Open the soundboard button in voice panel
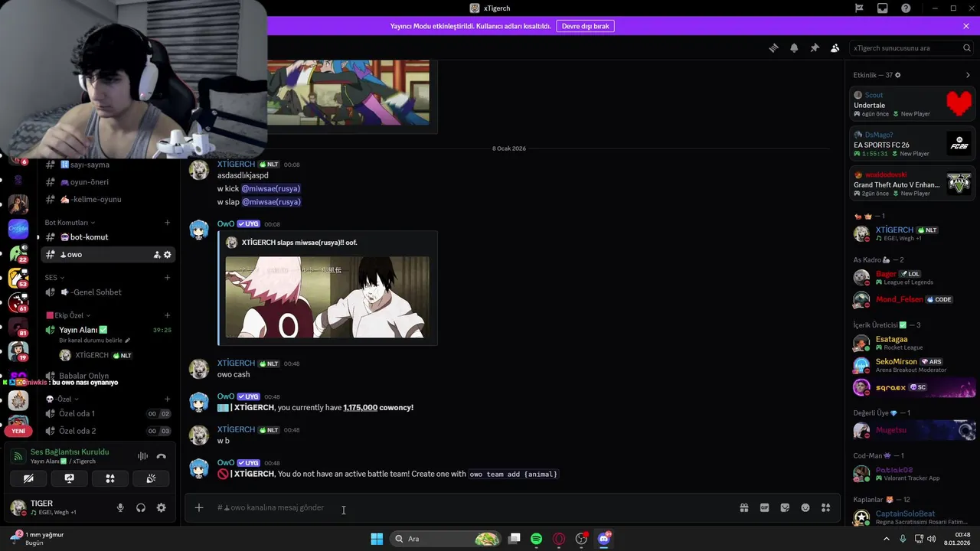980x551 pixels. (152, 478)
